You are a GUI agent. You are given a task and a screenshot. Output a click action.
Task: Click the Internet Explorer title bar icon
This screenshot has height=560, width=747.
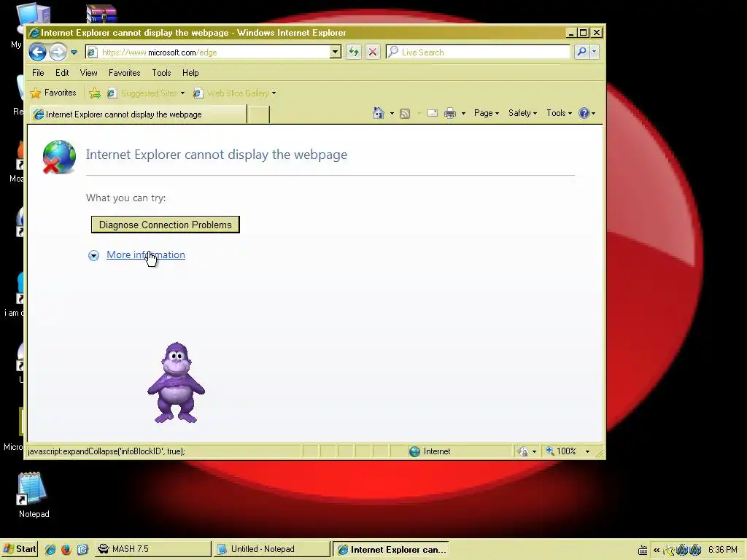pos(34,33)
